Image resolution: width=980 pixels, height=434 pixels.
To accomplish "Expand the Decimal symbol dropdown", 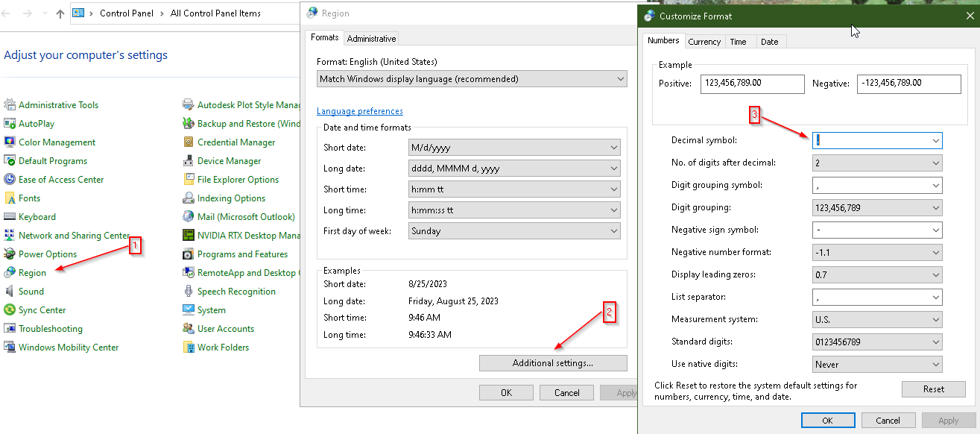I will (935, 140).
